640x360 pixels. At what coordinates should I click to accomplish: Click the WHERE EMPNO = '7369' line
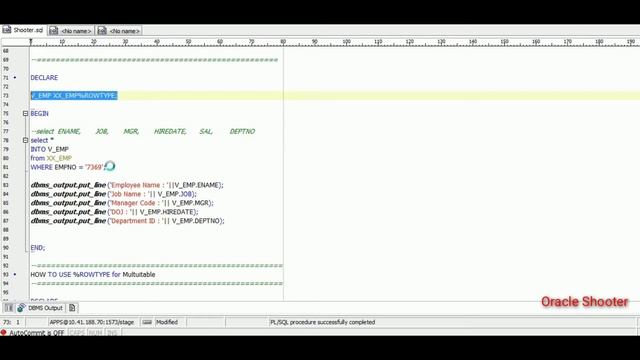(x=67, y=167)
